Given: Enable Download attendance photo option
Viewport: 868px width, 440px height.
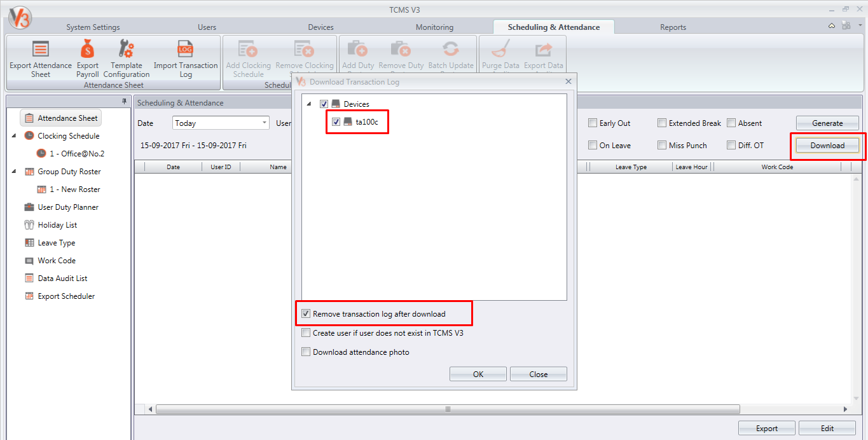Looking at the screenshot, I should (306, 352).
